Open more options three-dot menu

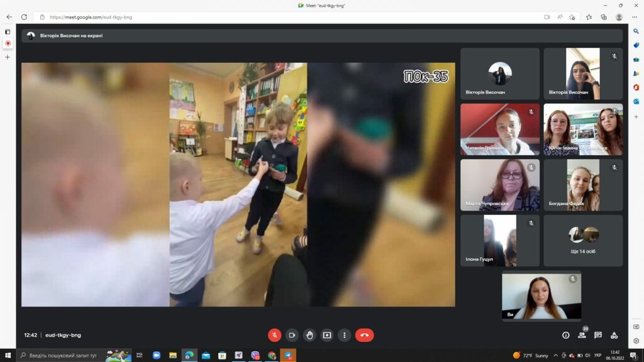click(344, 335)
